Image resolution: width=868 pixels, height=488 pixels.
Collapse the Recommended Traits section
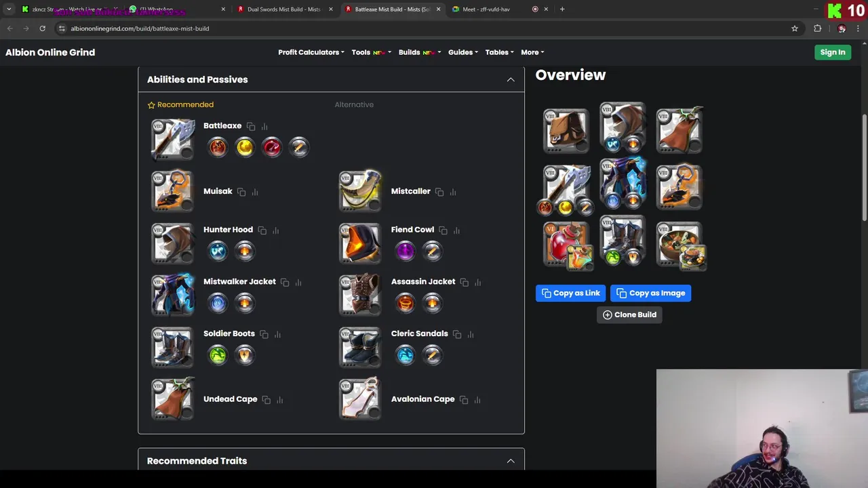511,461
